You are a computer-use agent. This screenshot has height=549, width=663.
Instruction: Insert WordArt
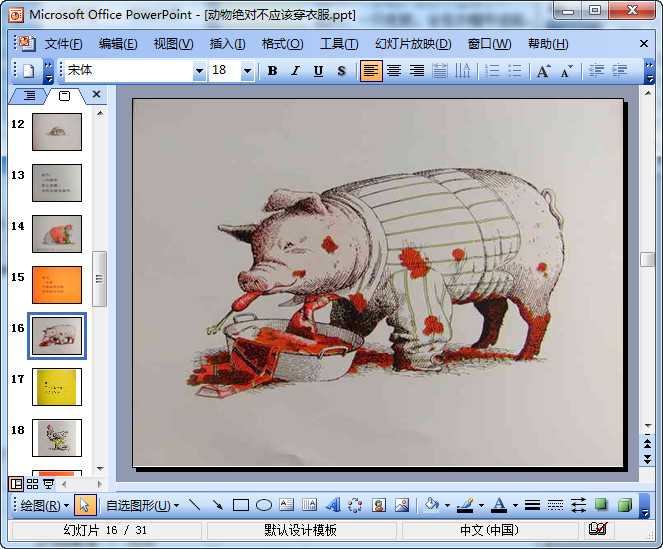333,505
